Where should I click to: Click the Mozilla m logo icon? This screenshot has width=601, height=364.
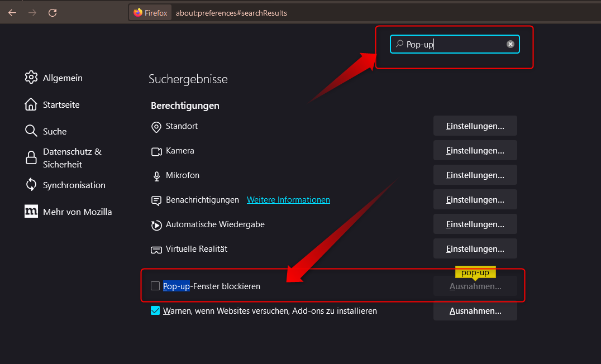(31, 211)
